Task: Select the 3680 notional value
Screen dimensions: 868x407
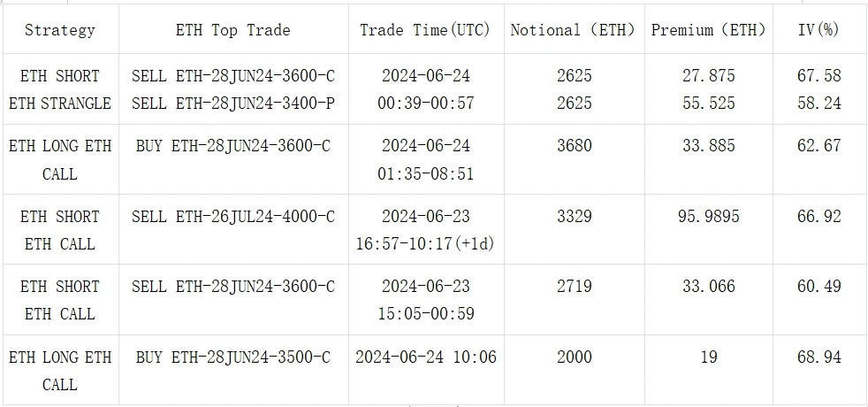Action: [x=574, y=146]
